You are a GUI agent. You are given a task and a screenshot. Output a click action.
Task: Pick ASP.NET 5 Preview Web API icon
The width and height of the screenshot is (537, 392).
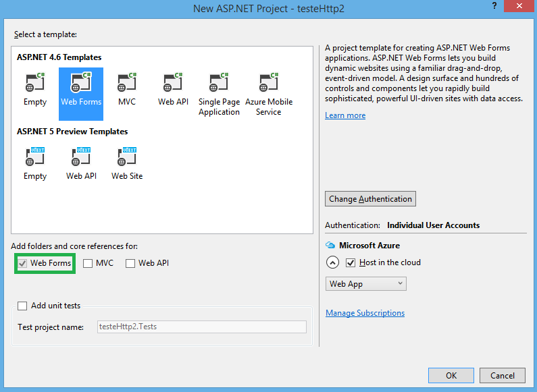click(81, 157)
